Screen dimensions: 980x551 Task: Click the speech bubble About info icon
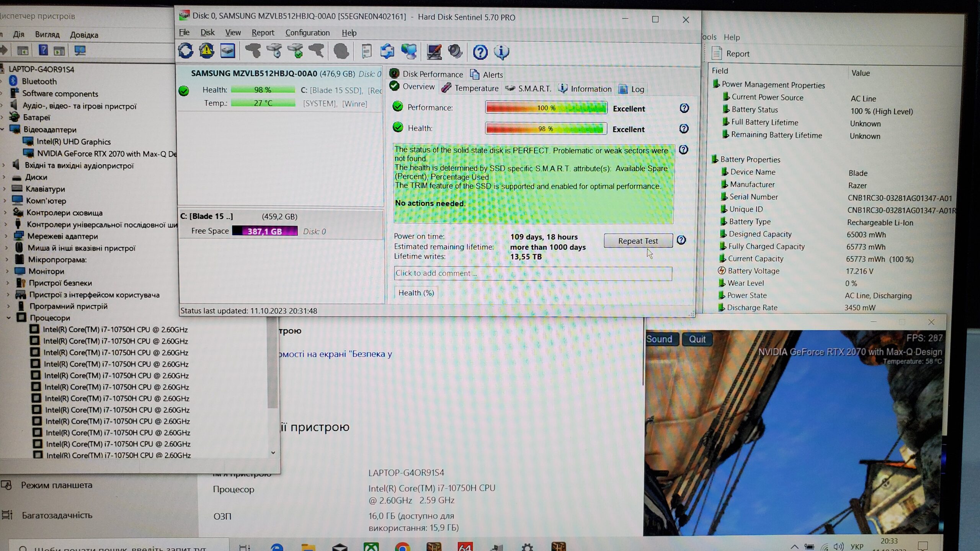coord(501,52)
